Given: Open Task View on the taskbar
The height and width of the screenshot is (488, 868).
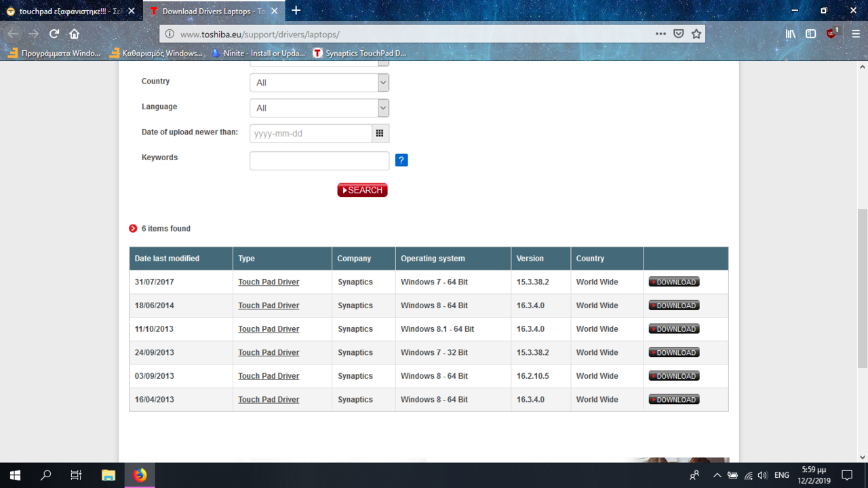Looking at the screenshot, I should coord(76,475).
